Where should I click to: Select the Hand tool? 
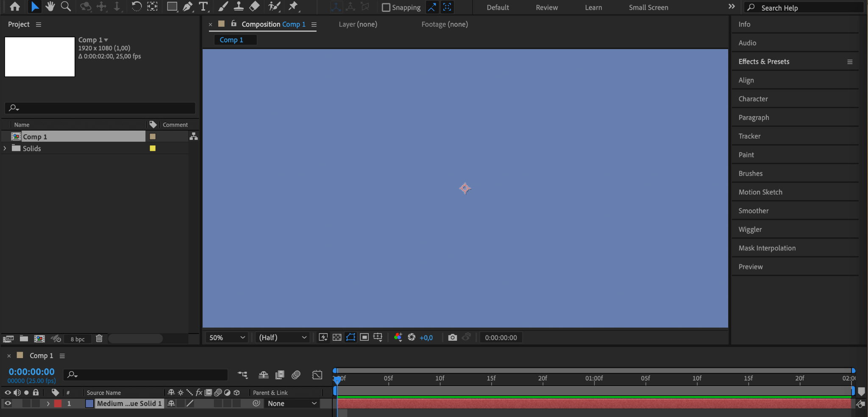50,7
